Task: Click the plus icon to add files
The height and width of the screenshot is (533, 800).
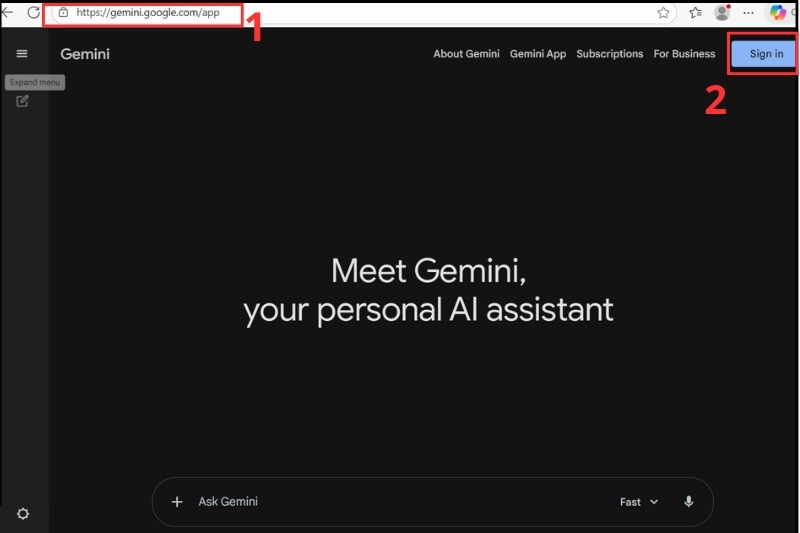Action: pyautogui.click(x=177, y=502)
